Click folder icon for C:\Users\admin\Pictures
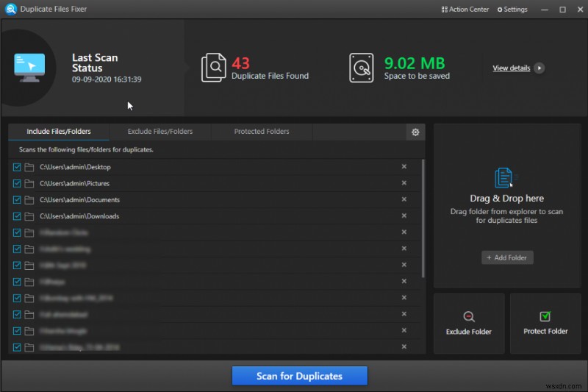Image resolution: width=588 pixels, height=392 pixels. click(29, 183)
